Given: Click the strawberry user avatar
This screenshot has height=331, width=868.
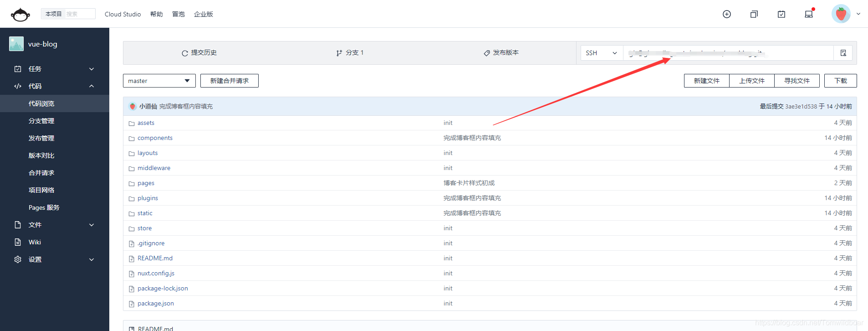Looking at the screenshot, I should click(841, 14).
